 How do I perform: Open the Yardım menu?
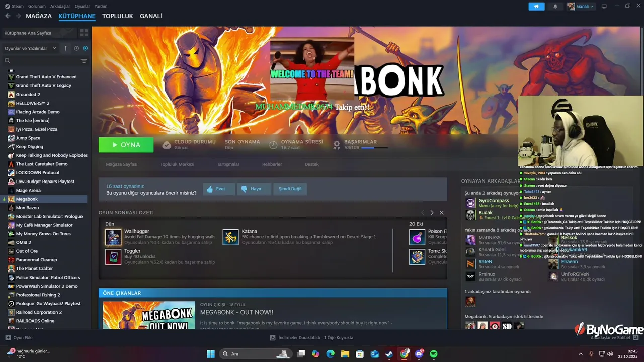pos(101,6)
